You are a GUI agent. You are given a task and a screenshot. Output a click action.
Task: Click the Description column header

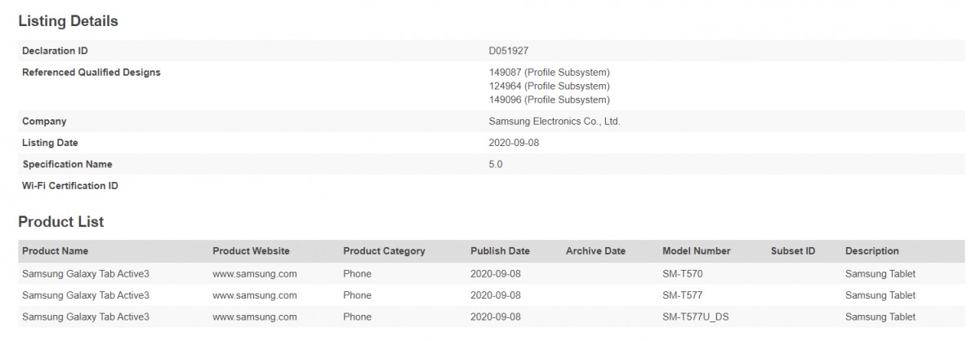tap(872, 251)
